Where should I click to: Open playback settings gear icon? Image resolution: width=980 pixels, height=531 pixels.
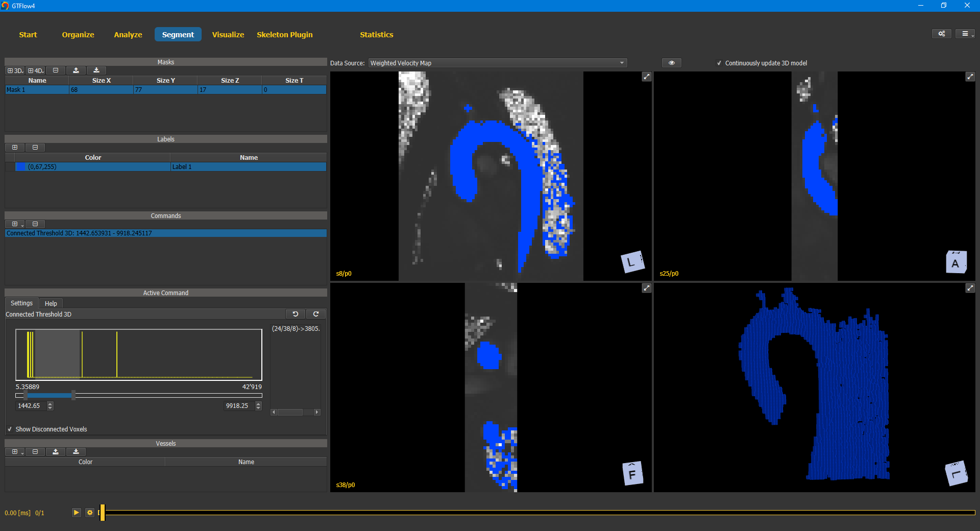click(x=90, y=513)
